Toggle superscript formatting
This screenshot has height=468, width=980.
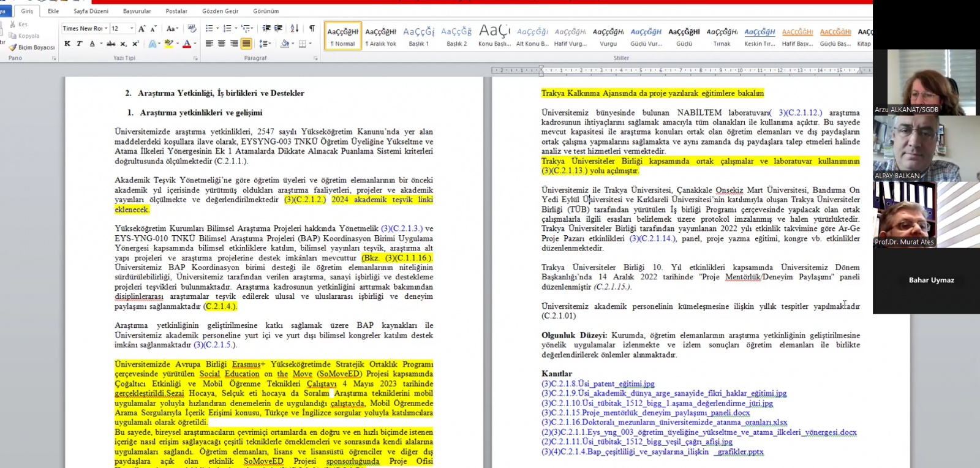135,43
